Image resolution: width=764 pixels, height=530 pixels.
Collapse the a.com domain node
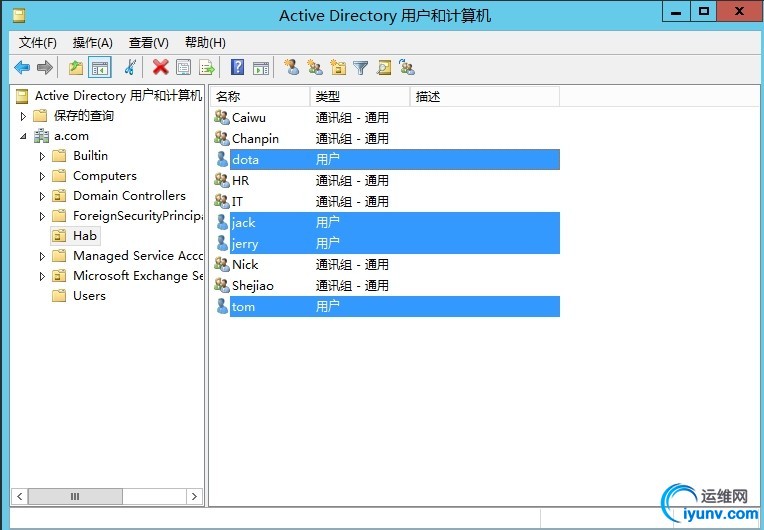click(x=23, y=136)
